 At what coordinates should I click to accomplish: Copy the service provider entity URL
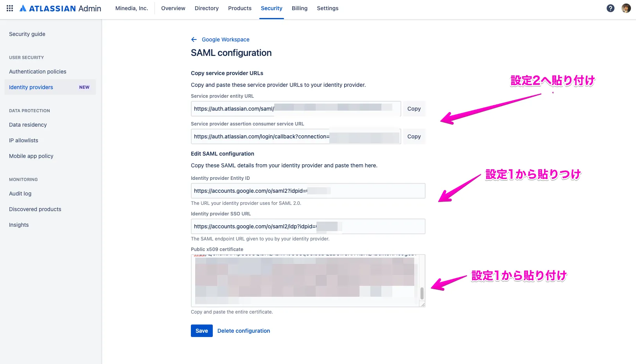pos(414,109)
